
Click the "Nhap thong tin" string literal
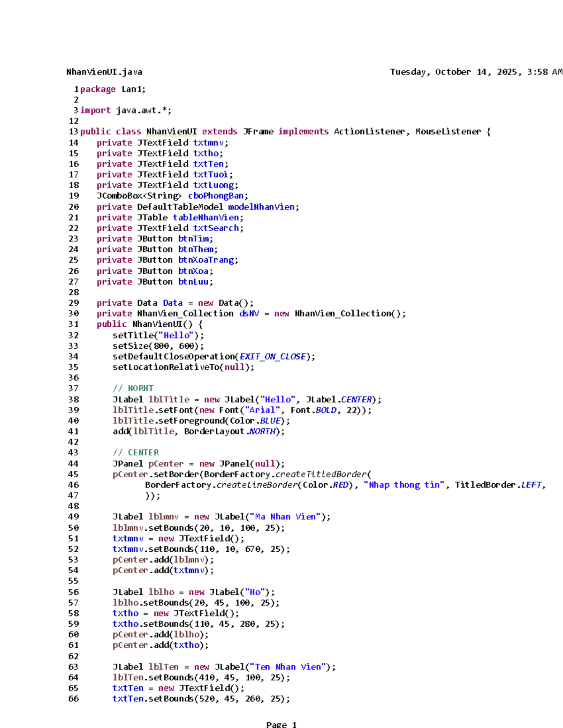404,485
